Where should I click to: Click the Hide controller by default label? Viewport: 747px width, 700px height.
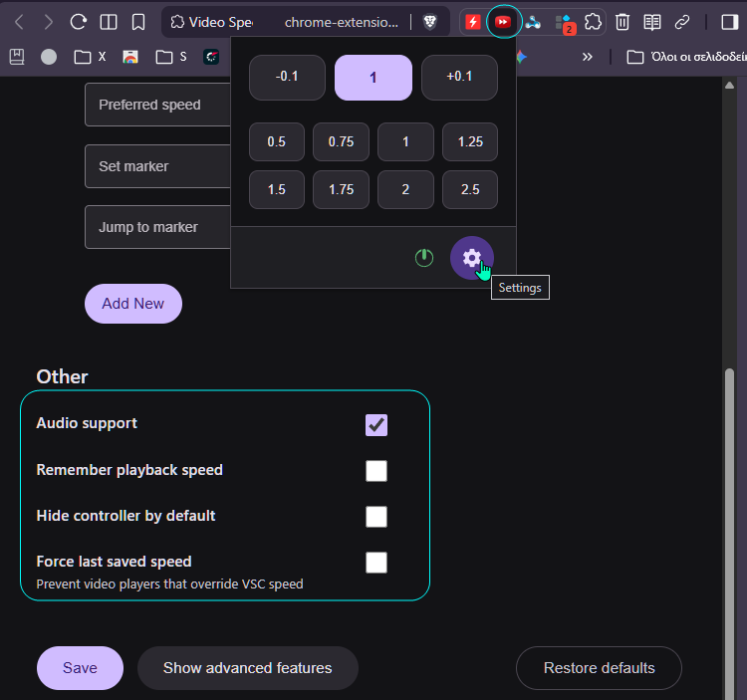click(125, 516)
